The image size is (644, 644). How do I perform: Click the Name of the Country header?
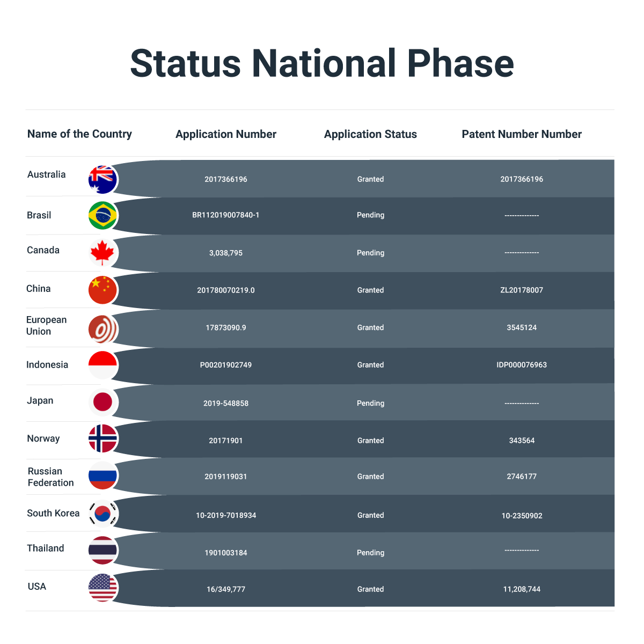79,134
